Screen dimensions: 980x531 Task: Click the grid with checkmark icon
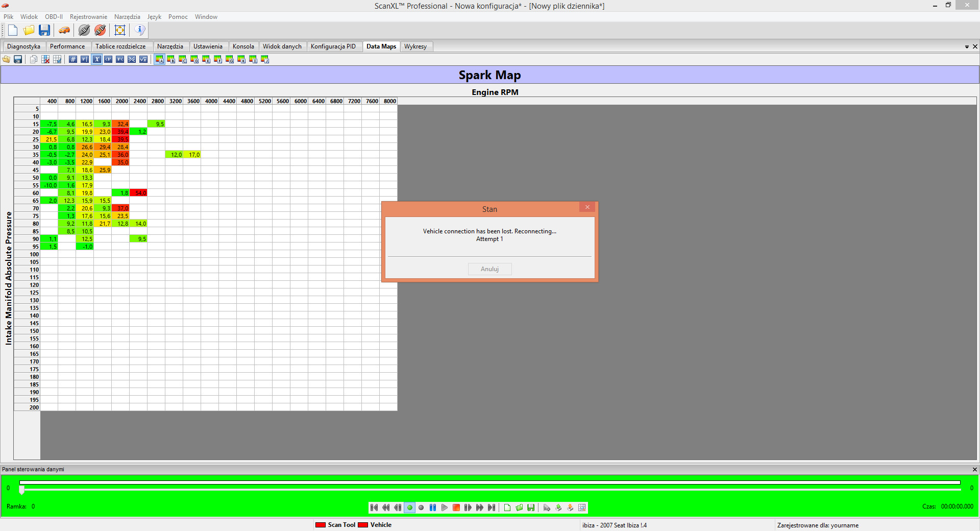tap(57, 60)
